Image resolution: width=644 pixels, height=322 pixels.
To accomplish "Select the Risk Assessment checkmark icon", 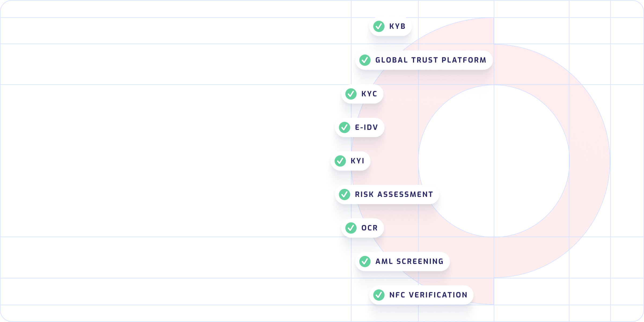I will [x=345, y=194].
